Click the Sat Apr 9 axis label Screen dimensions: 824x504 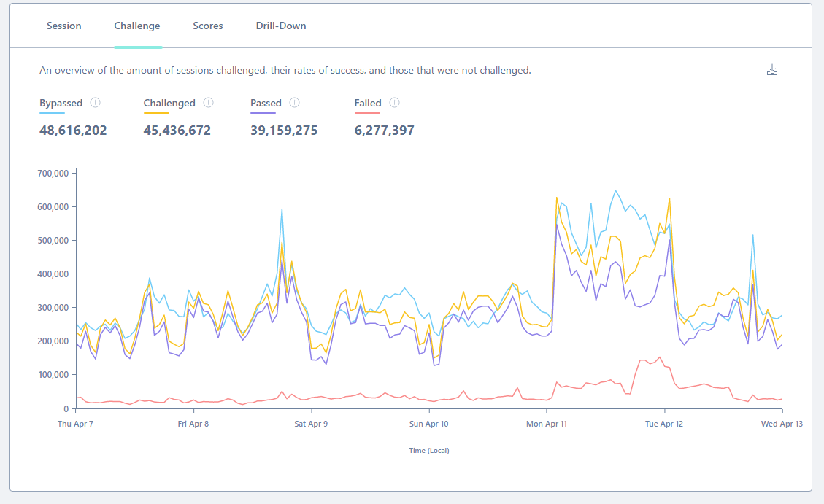tap(311, 424)
